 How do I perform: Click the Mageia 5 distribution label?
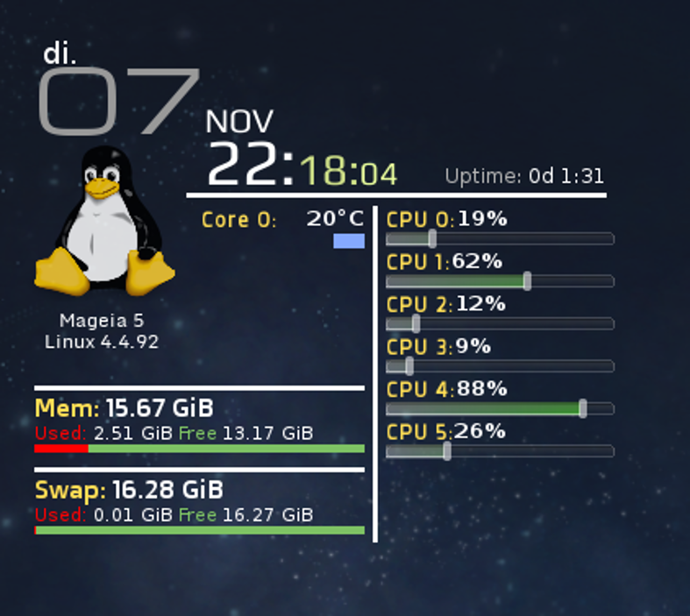tap(102, 321)
